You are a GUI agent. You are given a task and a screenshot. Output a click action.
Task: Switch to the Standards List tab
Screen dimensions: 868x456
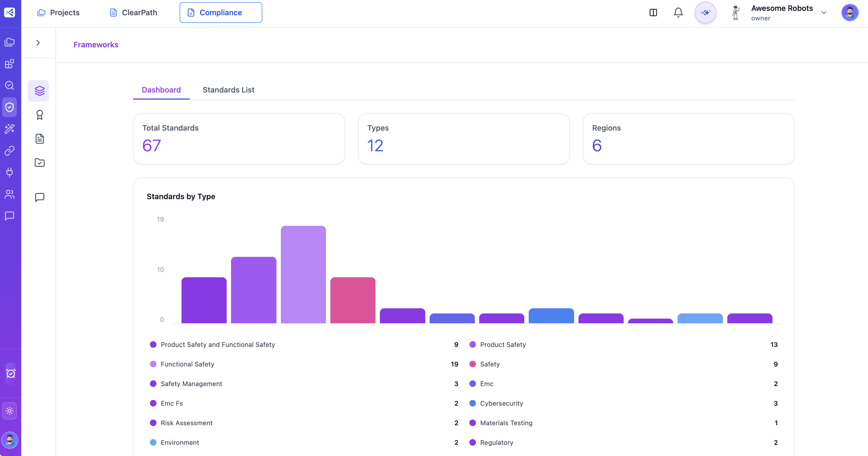pos(228,90)
